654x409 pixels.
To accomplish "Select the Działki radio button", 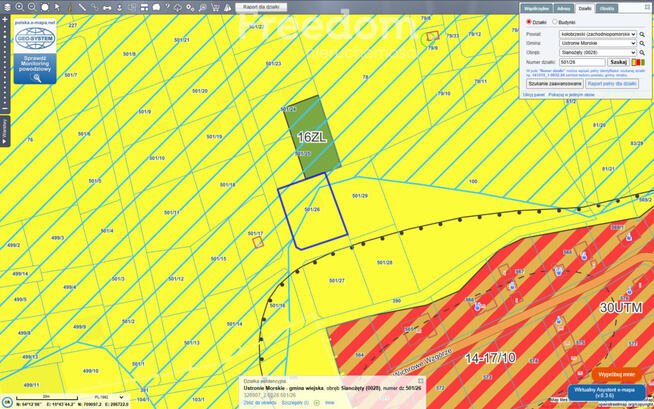I will pos(529,21).
